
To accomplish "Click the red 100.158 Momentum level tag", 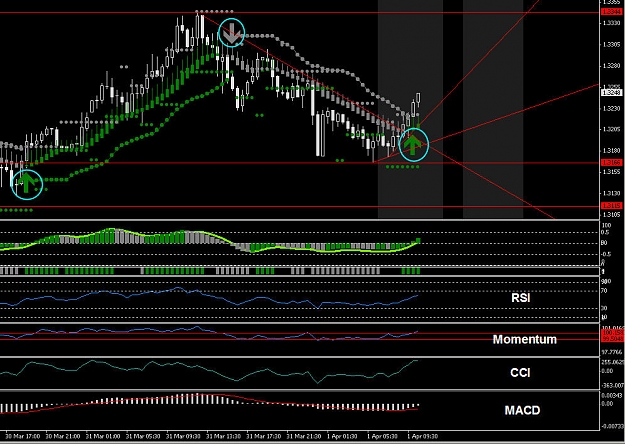I will (612, 332).
